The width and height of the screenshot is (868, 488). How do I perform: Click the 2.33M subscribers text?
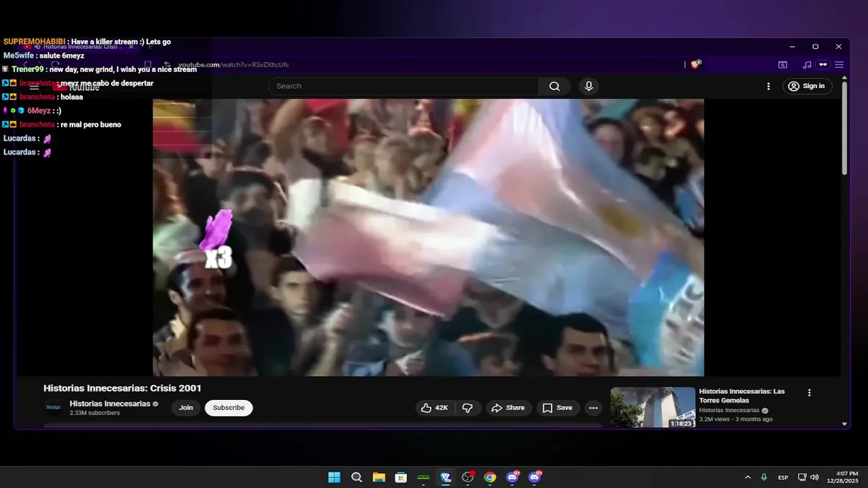click(x=95, y=413)
